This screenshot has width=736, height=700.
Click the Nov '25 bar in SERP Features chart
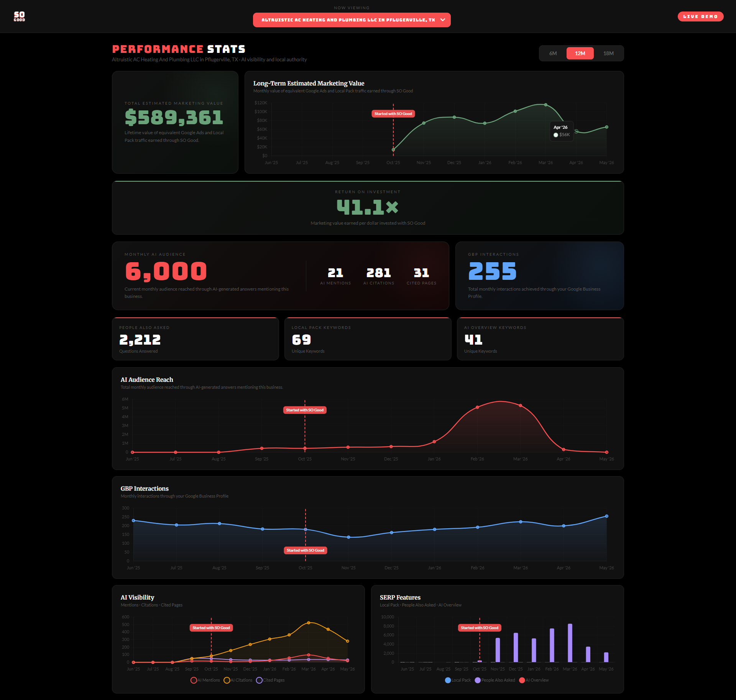click(x=498, y=650)
